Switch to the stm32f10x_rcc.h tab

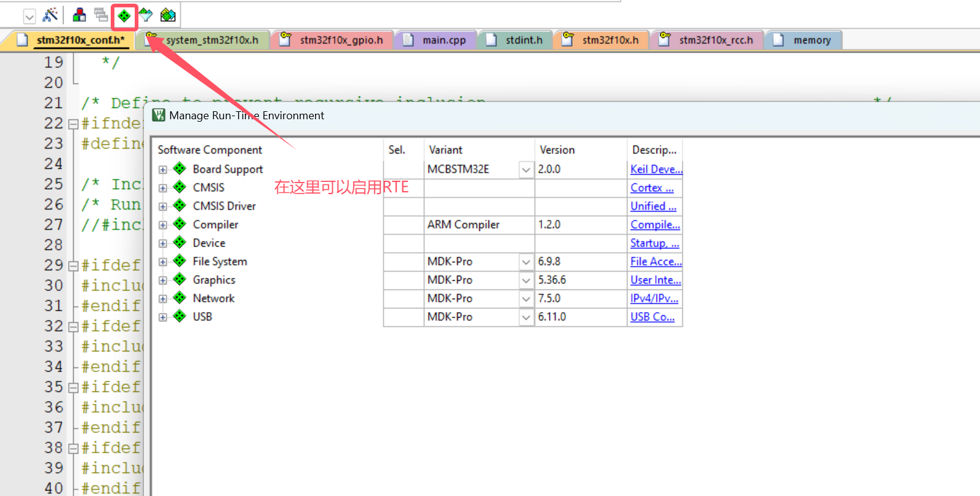(x=707, y=40)
